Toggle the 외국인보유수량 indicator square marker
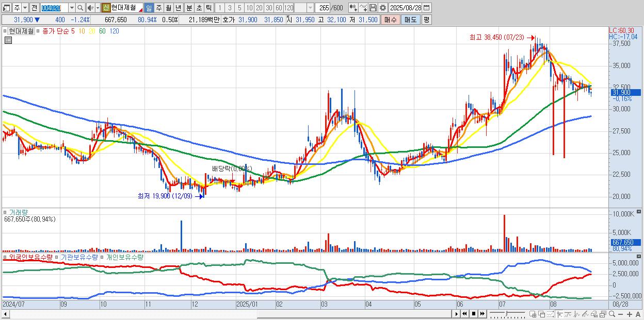This screenshot has width=644, height=320. [x=5, y=257]
